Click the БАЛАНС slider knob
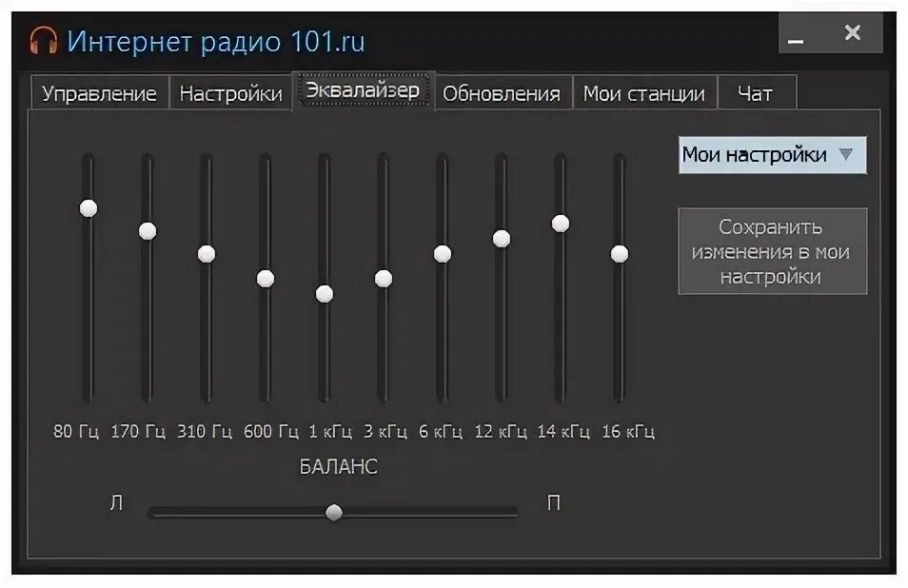The image size is (908, 588). pyautogui.click(x=334, y=512)
